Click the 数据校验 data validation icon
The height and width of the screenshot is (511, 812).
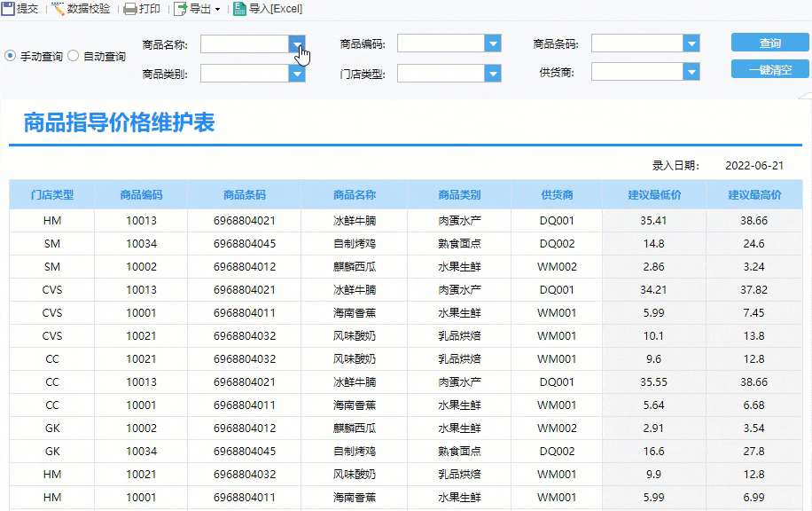coord(59,9)
